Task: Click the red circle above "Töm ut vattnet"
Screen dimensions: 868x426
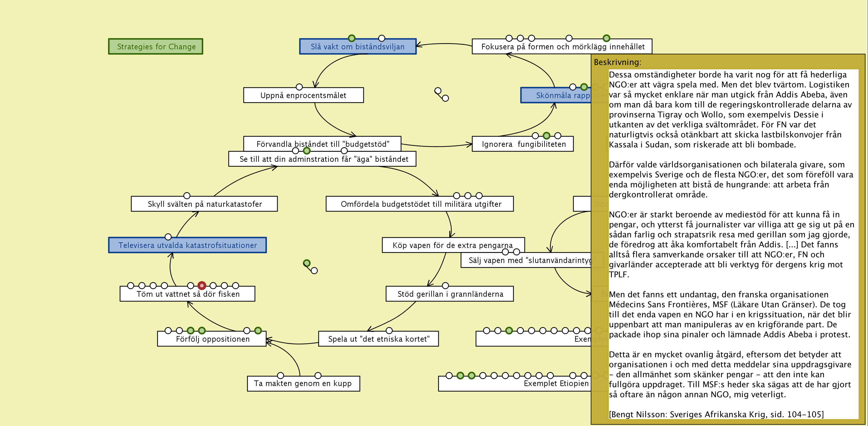Action: pyautogui.click(x=201, y=285)
